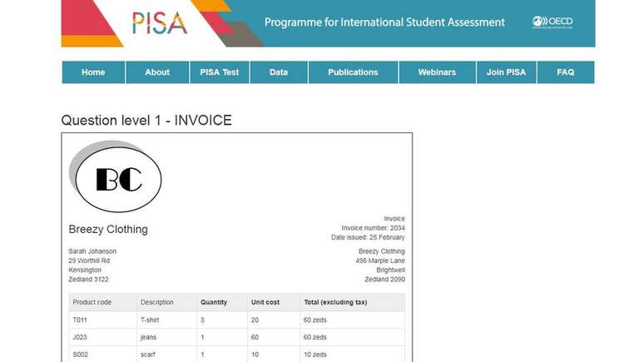Viewport: 644px width, 362px height.
Task: Click the 'Kensington' address line
Action: 85,270
